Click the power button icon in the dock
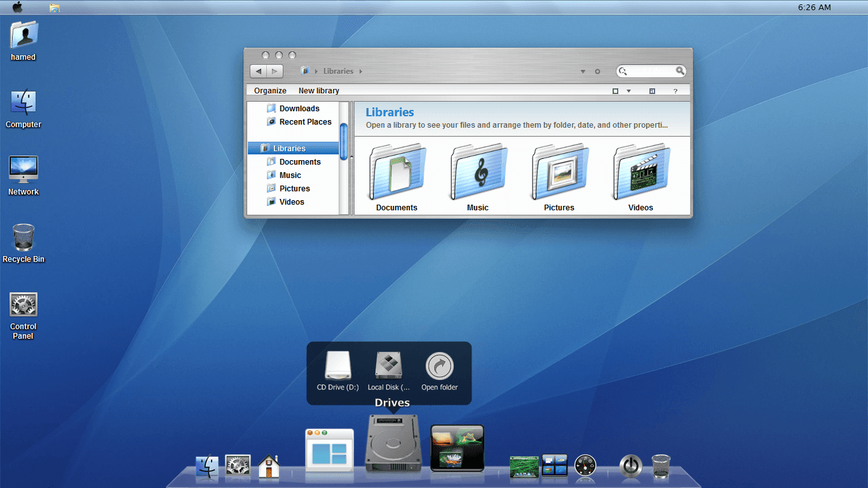868x488 pixels. point(630,466)
